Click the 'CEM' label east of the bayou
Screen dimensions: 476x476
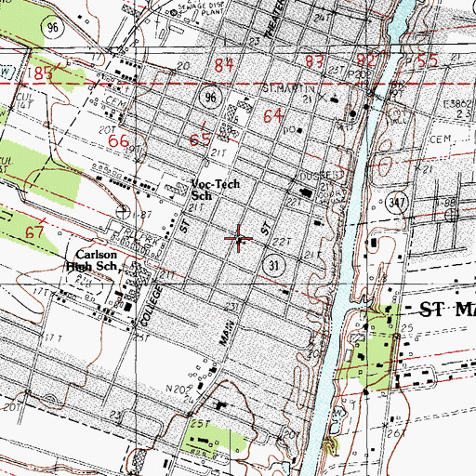click(440, 139)
